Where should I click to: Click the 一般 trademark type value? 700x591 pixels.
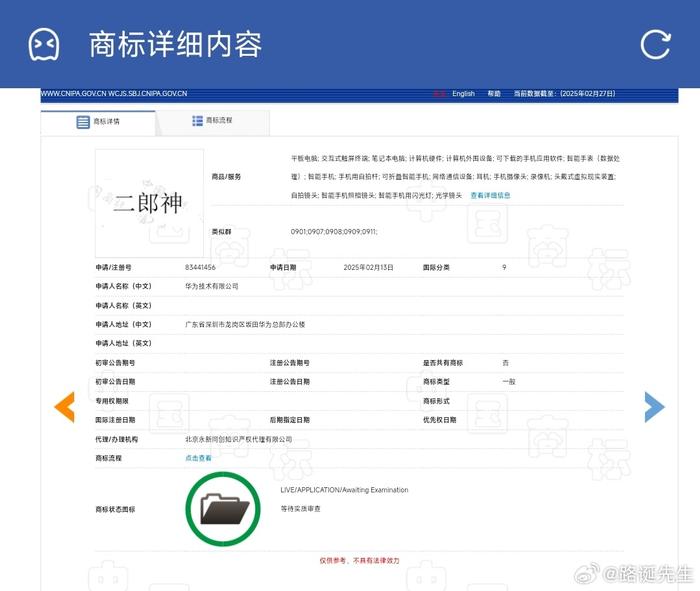click(508, 382)
